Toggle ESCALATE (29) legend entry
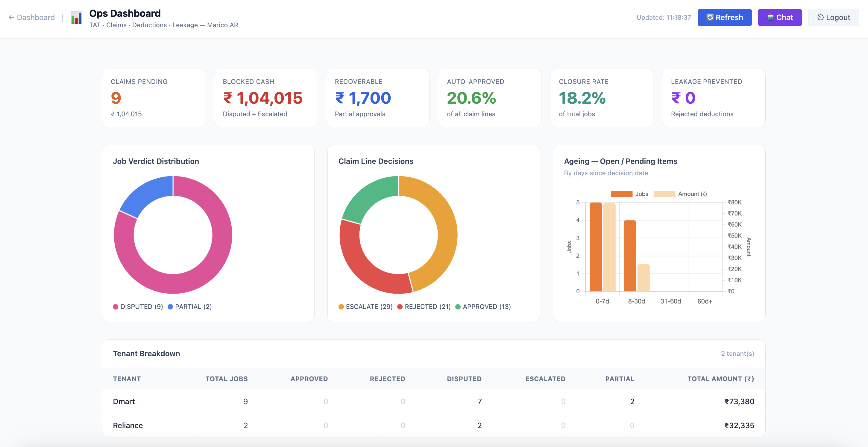The height and width of the screenshot is (447, 868). tap(365, 306)
